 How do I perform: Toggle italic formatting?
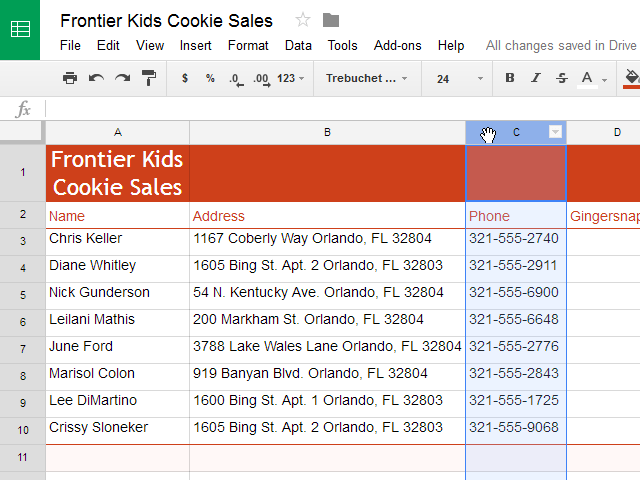[536, 78]
